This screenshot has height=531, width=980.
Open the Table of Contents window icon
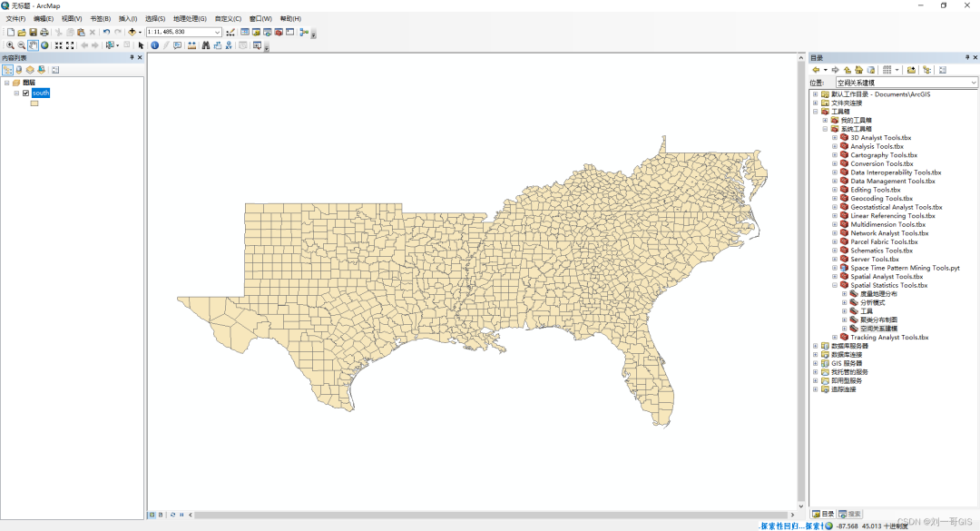click(245, 32)
